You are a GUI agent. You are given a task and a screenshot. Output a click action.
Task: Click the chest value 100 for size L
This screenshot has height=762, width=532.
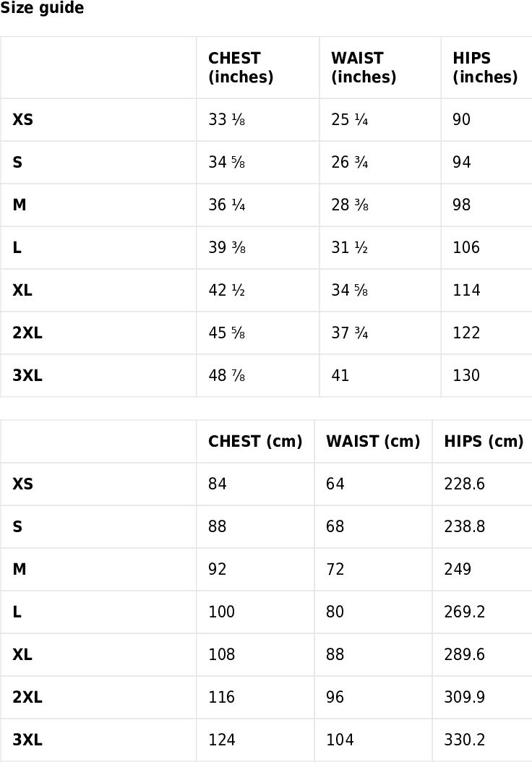(221, 612)
